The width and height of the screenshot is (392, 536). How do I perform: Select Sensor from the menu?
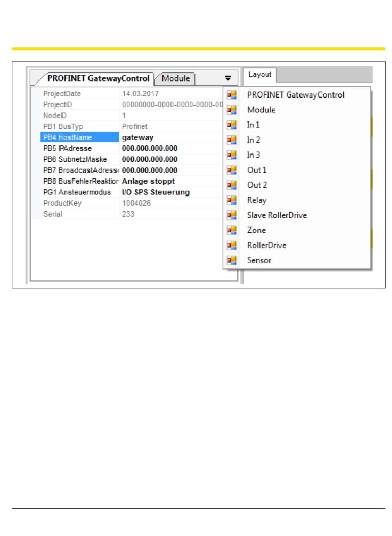tap(259, 260)
